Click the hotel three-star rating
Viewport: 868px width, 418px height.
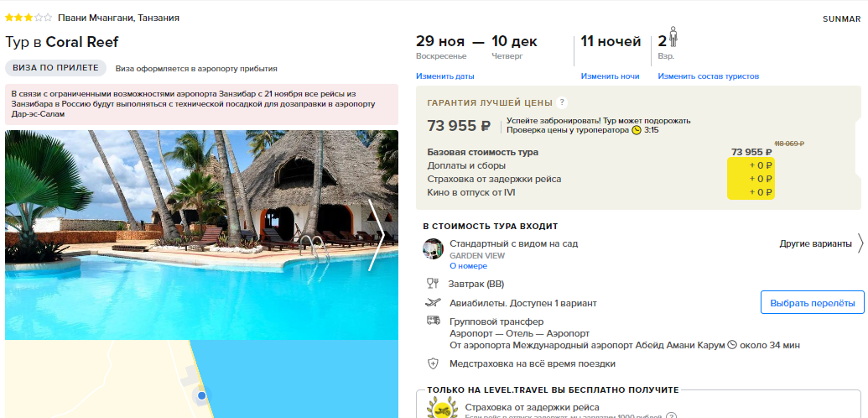[29, 18]
